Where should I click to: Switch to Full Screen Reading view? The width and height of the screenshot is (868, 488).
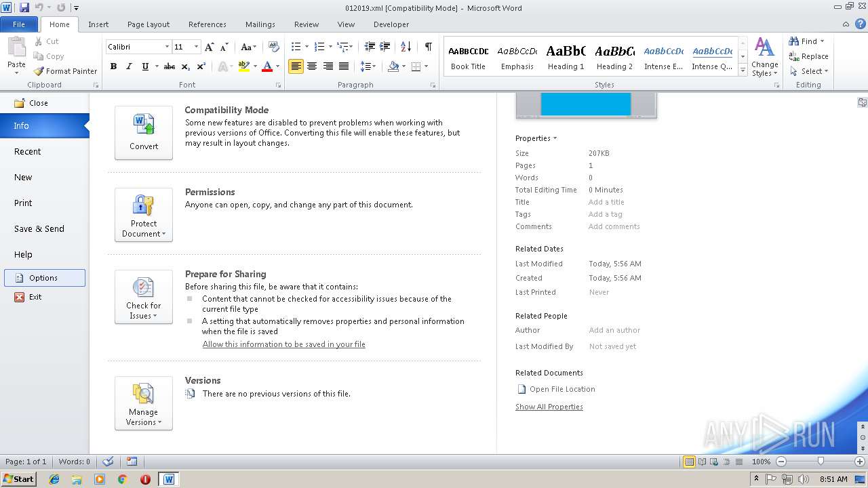[x=701, y=462]
